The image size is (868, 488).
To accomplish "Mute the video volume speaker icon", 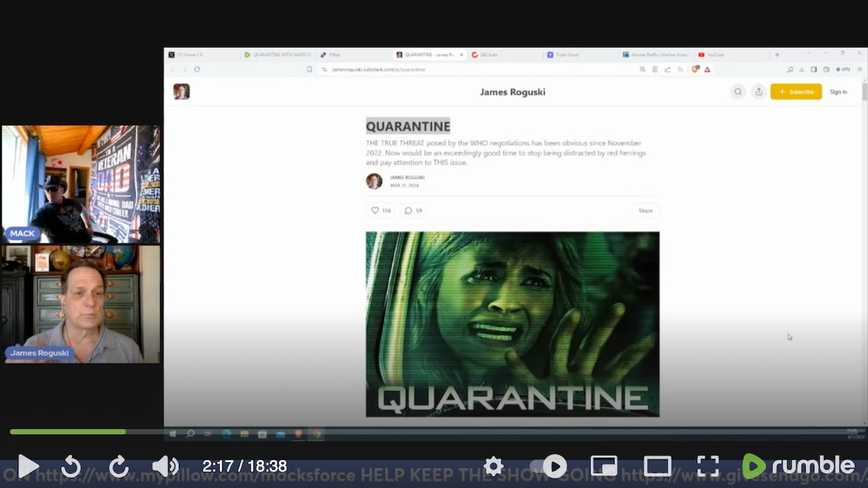I will coord(165,466).
